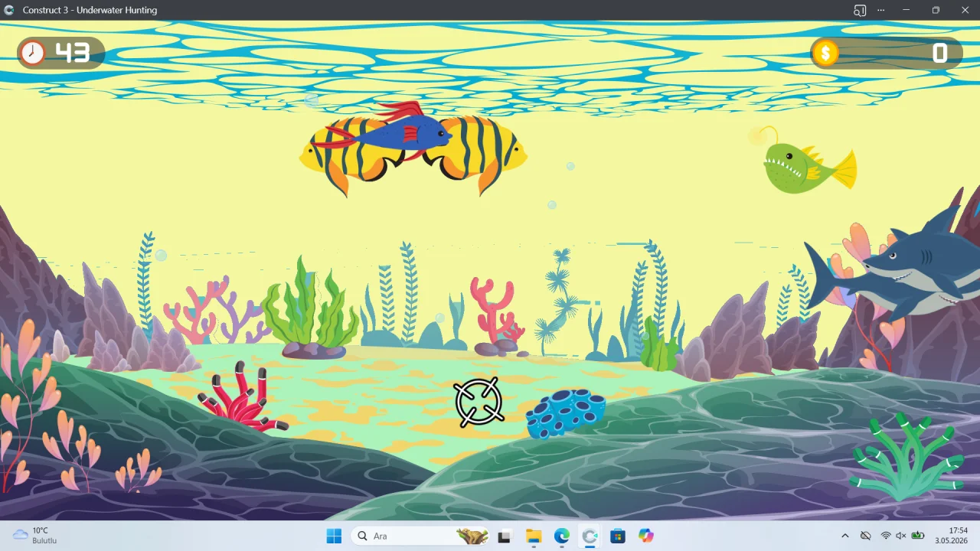Close the Underwater Hunting window
Screen dimensions: 980x551
965,10
